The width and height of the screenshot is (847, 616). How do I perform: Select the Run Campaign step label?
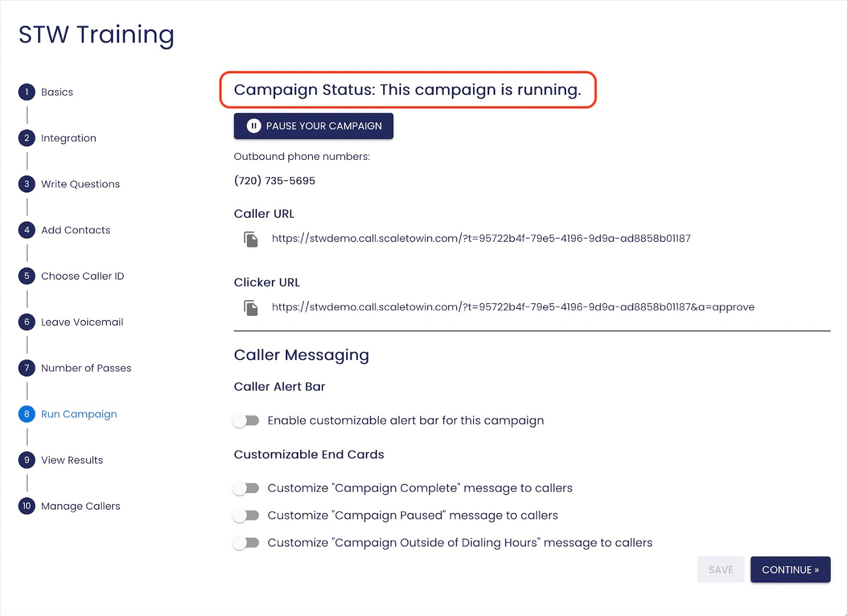tap(79, 414)
